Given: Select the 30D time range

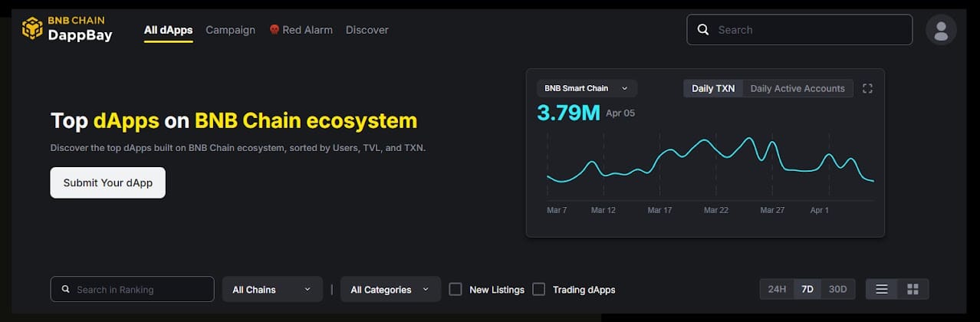Looking at the screenshot, I should 837,289.
